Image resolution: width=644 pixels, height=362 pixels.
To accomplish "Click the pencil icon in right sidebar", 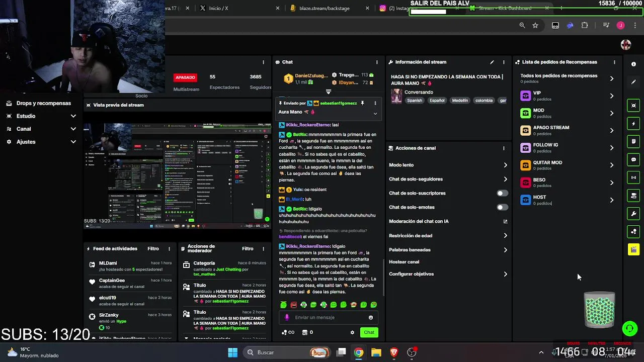I will (x=633, y=82).
